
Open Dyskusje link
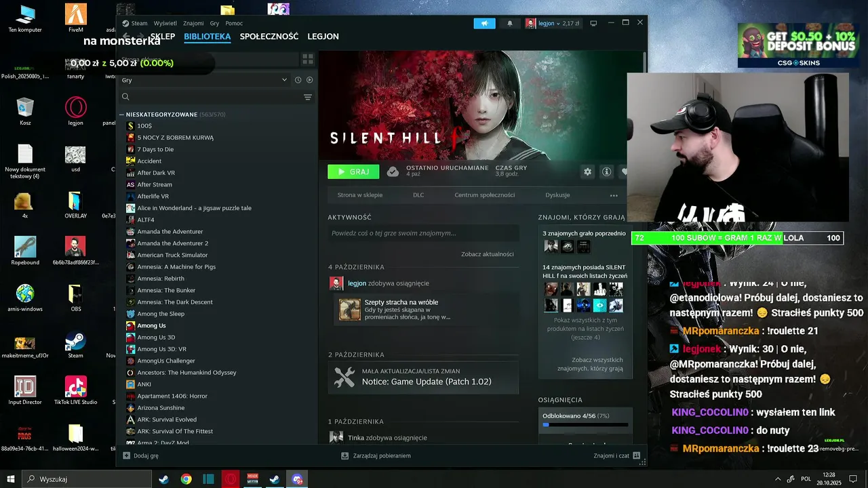point(557,195)
